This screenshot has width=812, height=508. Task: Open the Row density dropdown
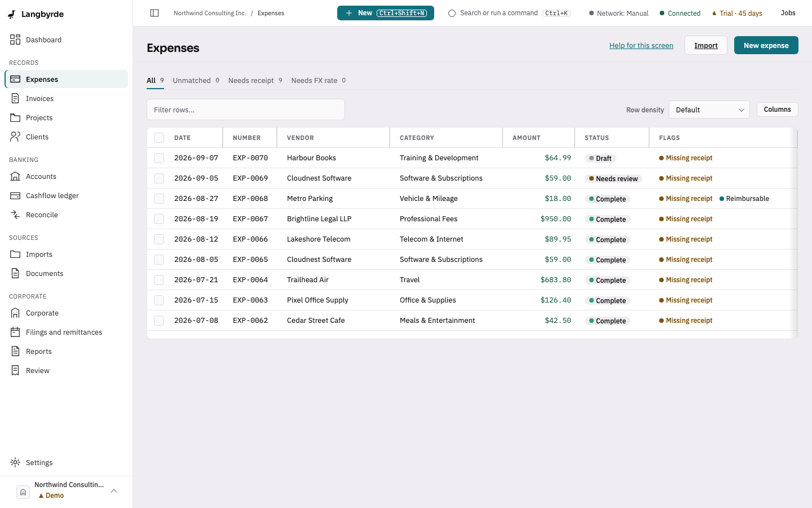pos(709,110)
